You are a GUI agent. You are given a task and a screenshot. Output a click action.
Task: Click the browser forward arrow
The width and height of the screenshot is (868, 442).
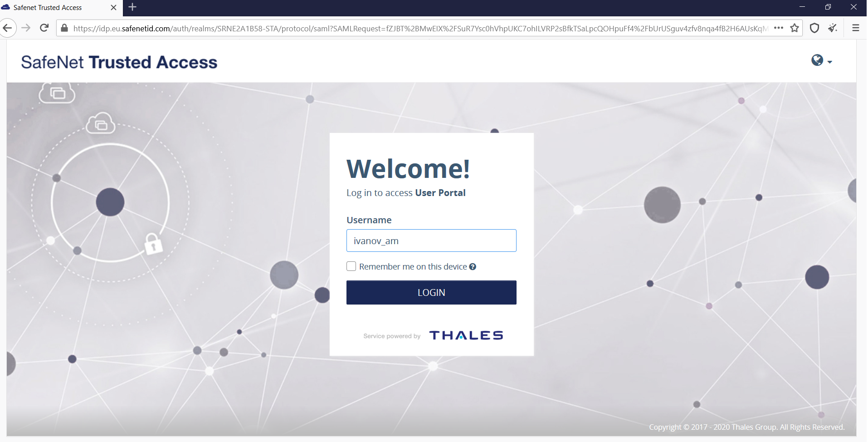point(26,28)
